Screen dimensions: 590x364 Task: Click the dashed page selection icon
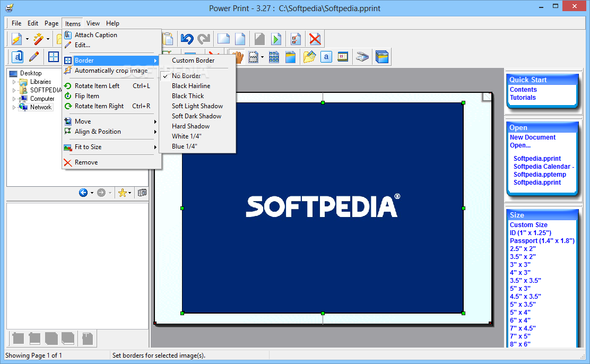click(x=254, y=57)
